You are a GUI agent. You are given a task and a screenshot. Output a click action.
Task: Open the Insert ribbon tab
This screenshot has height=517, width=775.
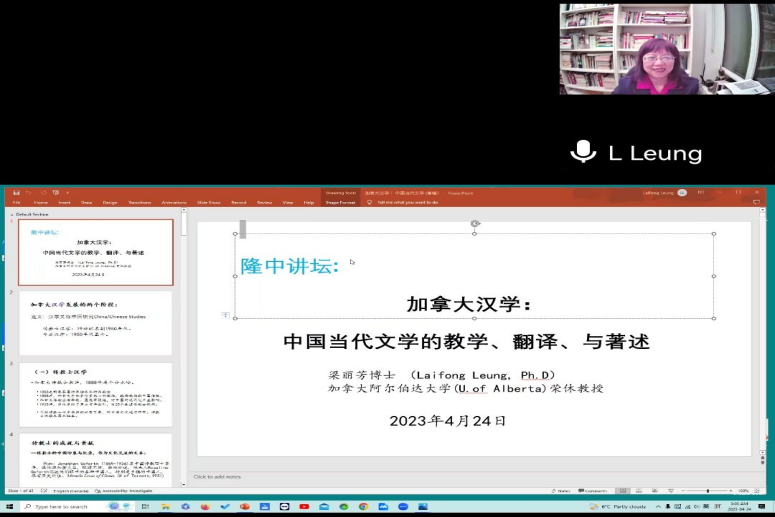click(62, 202)
